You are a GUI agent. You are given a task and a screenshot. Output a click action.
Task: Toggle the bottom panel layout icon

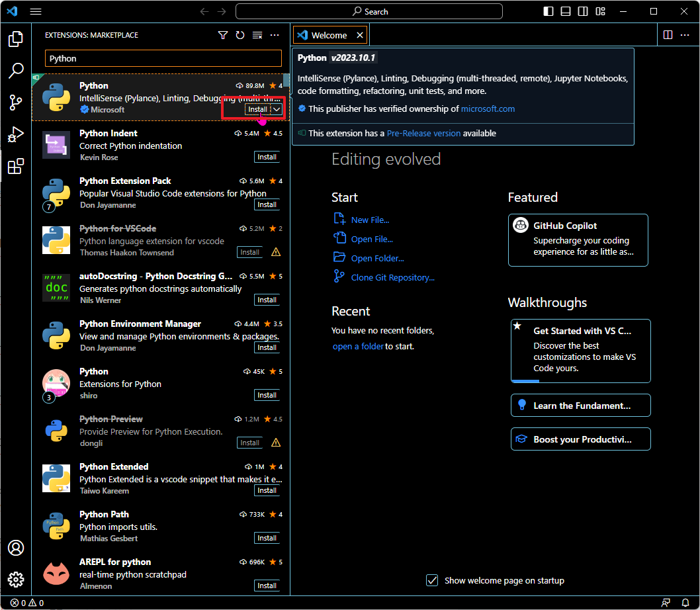click(566, 12)
